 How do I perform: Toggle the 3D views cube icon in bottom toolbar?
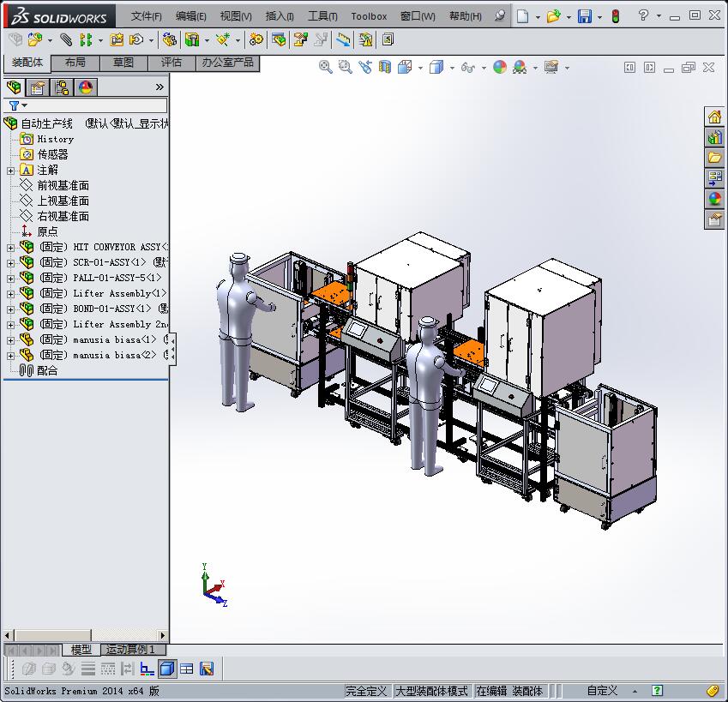pyautogui.click(x=166, y=669)
